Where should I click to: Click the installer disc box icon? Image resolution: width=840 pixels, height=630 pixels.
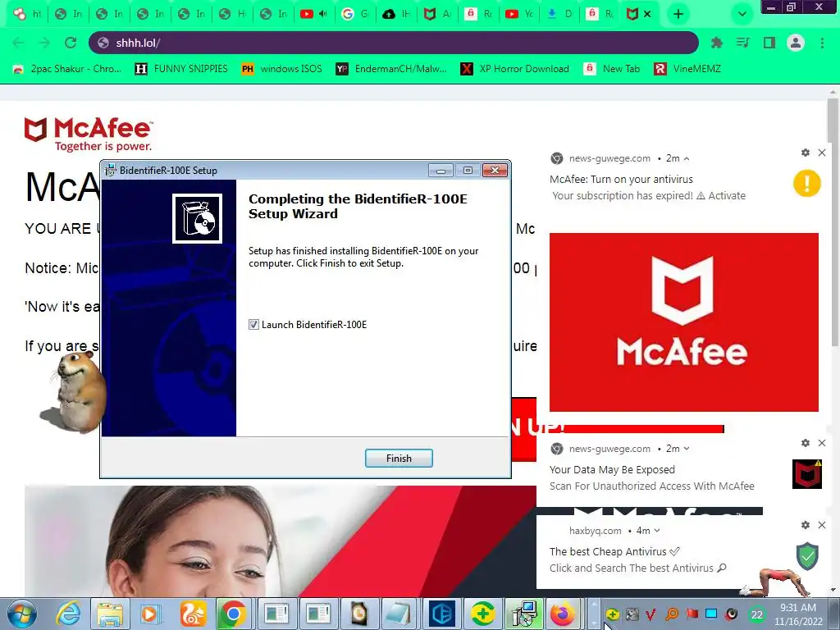coord(197,218)
